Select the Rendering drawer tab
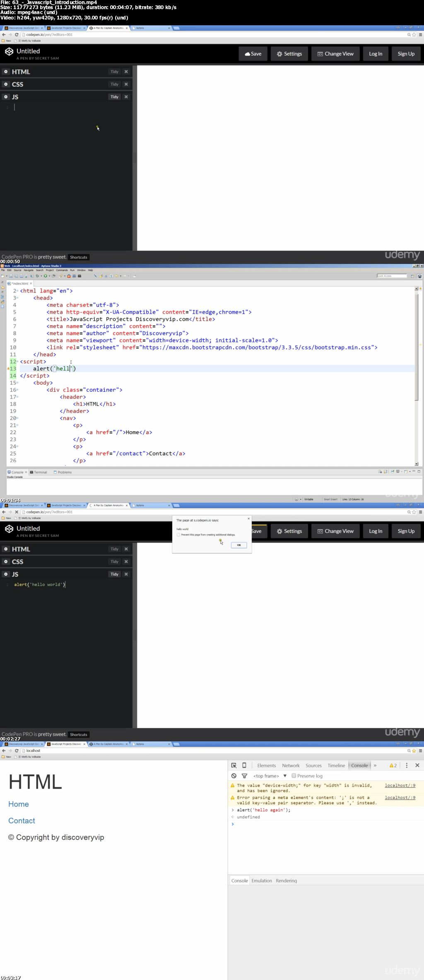This screenshot has width=424, height=980. [x=286, y=881]
